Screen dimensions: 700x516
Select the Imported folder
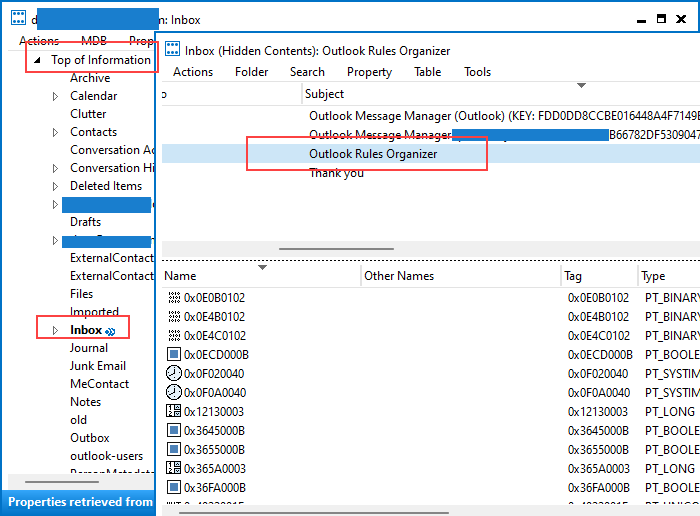coord(94,312)
